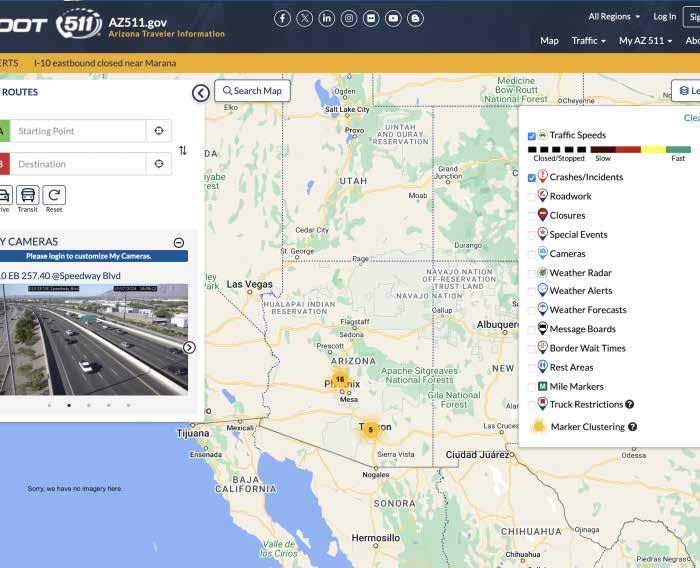Click the Search Map button

click(252, 91)
